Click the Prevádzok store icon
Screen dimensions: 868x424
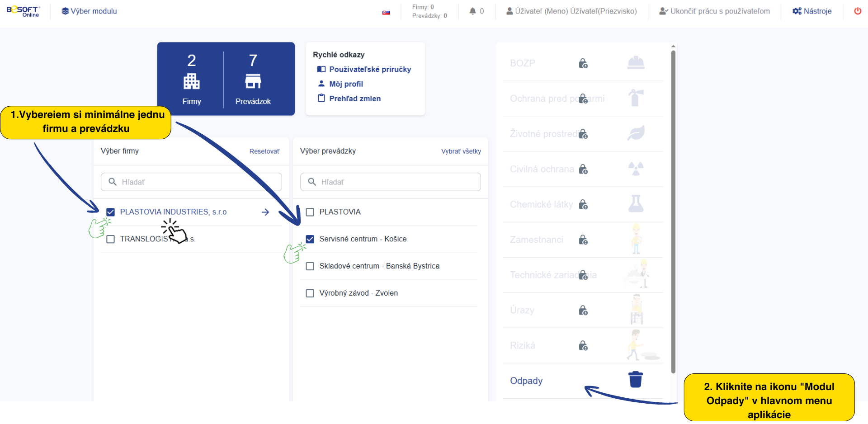(x=253, y=82)
